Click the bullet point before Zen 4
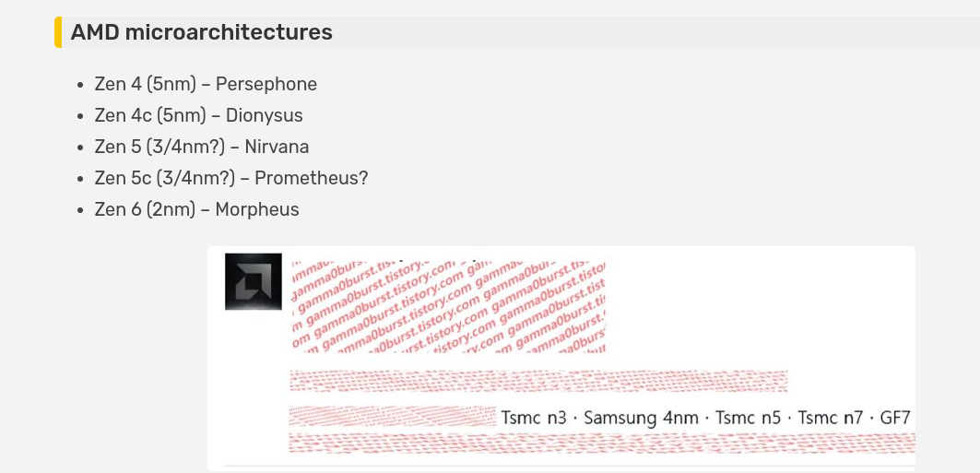Screen dimensions: 980x473 click(79, 85)
